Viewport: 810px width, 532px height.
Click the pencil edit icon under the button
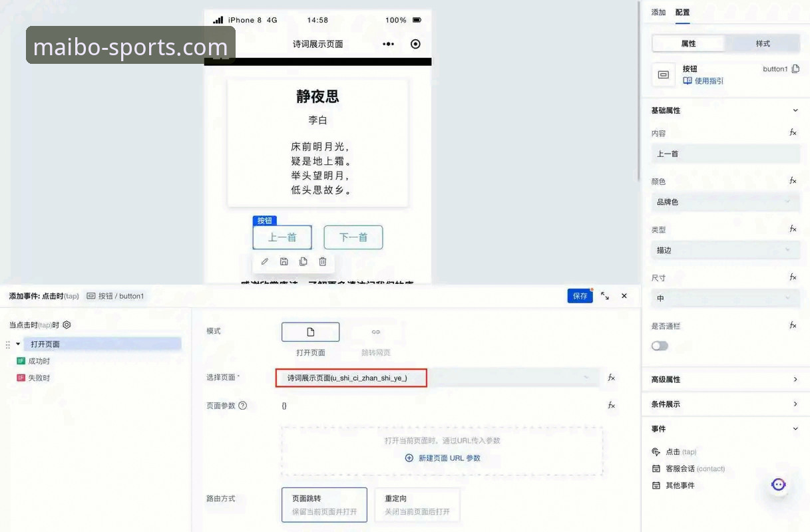point(265,261)
